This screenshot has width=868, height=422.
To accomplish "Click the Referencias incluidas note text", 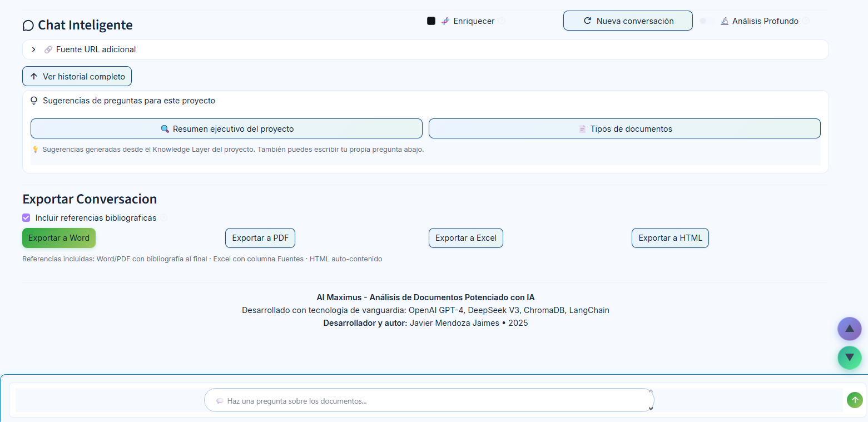I will pos(202,259).
